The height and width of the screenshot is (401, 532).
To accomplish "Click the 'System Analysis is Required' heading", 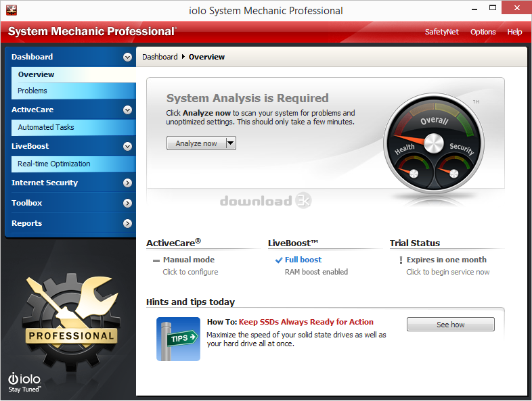I will (x=247, y=98).
